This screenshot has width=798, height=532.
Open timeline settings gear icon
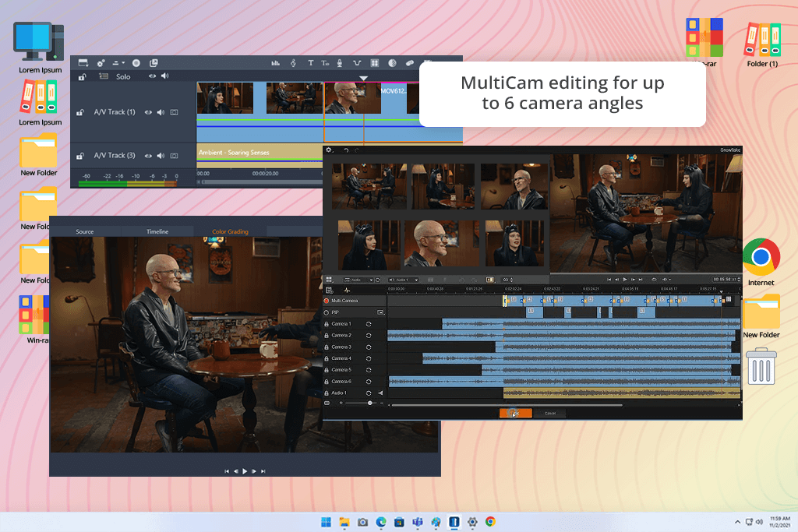101,63
